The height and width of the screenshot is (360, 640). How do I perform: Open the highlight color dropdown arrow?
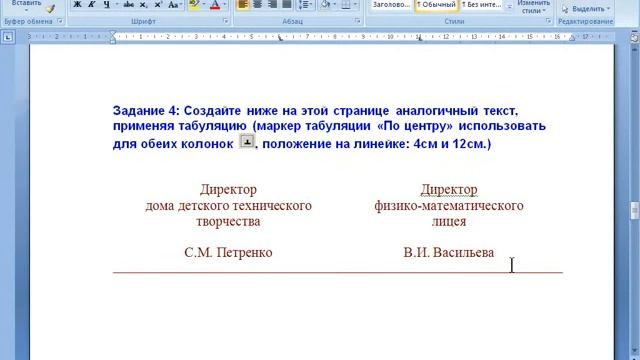pos(204,4)
